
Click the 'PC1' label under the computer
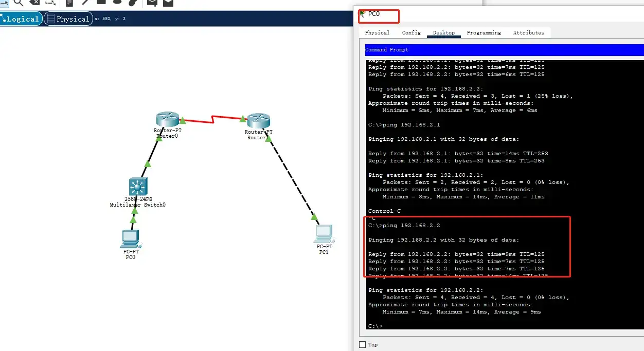coord(324,252)
